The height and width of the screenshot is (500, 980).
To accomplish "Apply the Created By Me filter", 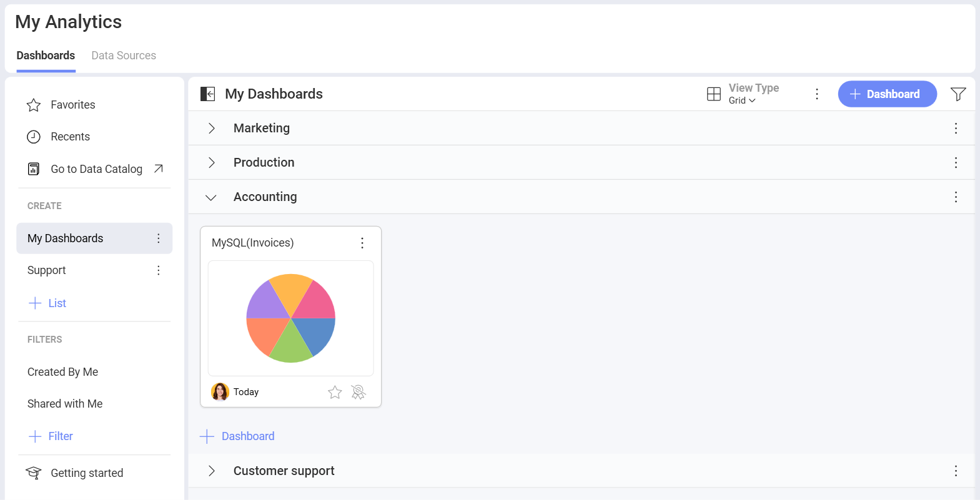I will pyautogui.click(x=62, y=372).
